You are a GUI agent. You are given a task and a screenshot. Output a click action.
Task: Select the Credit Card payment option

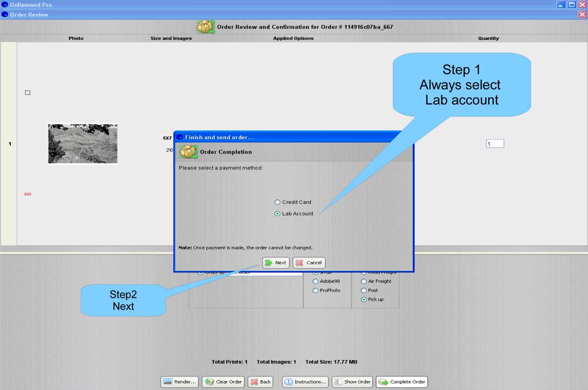[x=278, y=202]
